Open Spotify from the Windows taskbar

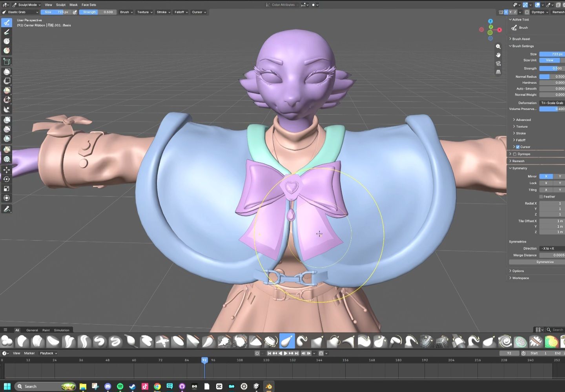click(120, 387)
